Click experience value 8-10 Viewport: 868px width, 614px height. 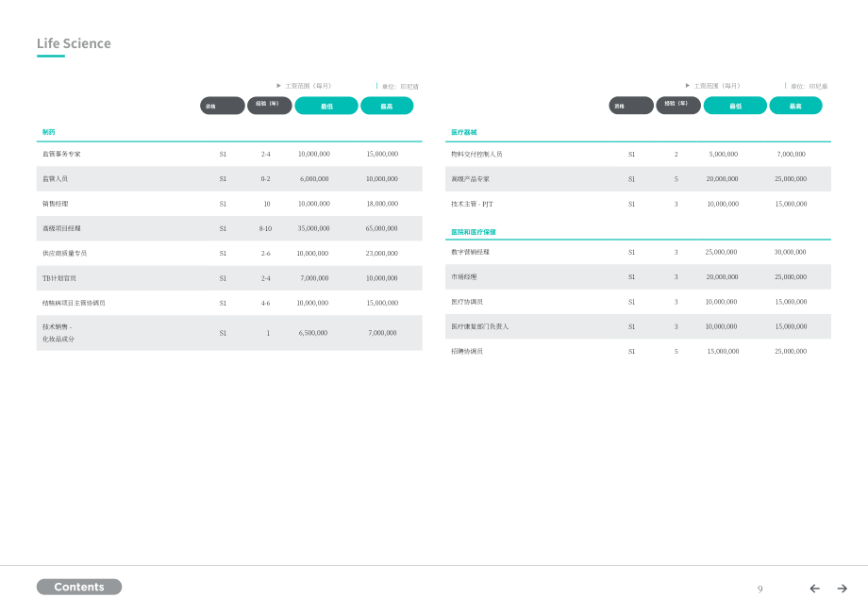(266, 228)
